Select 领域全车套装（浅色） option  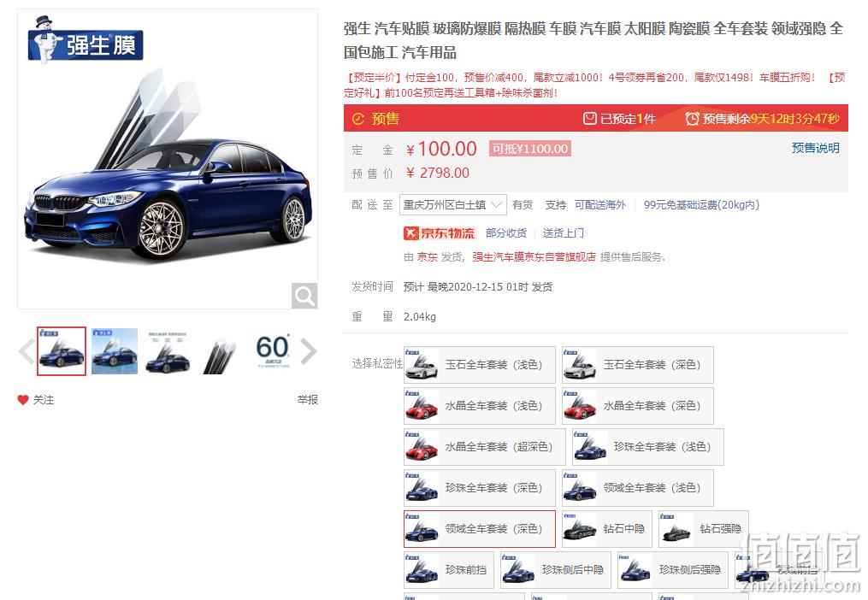click(638, 488)
